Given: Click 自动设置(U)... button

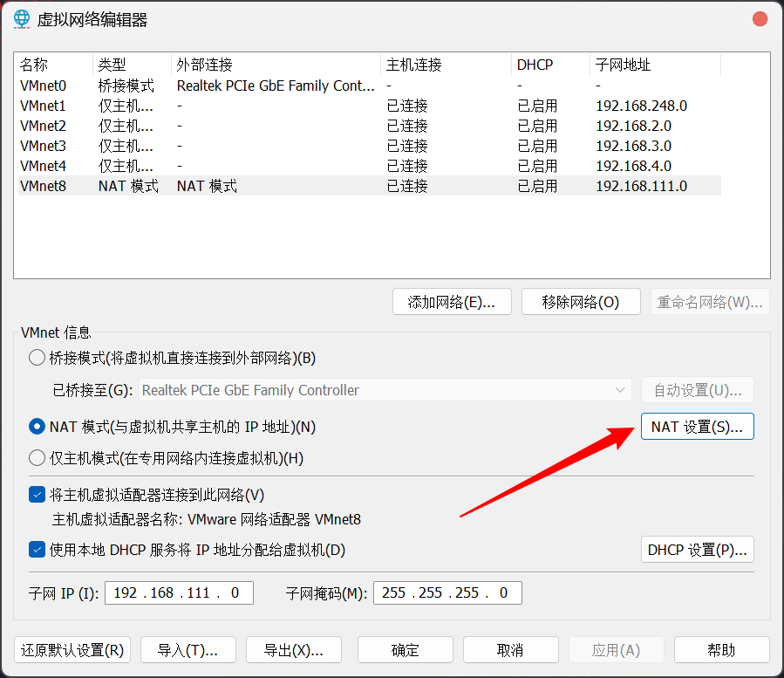Looking at the screenshot, I should point(697,390).
